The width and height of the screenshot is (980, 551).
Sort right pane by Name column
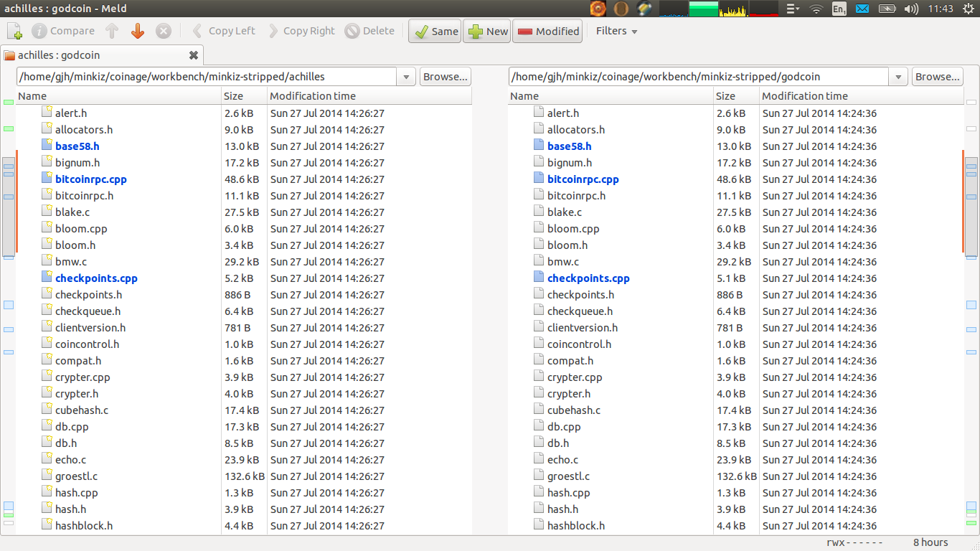[611, 96]
